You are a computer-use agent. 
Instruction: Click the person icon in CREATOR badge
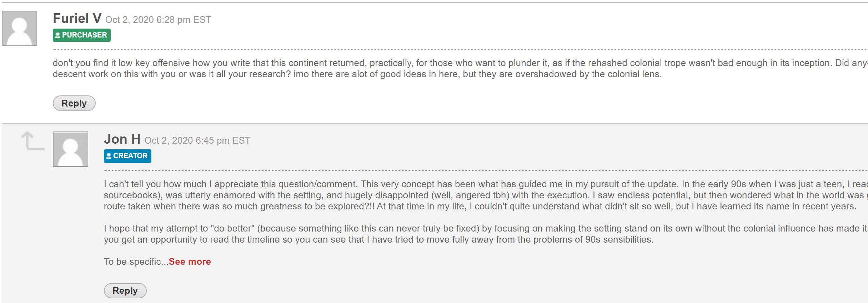pos(109,156)
